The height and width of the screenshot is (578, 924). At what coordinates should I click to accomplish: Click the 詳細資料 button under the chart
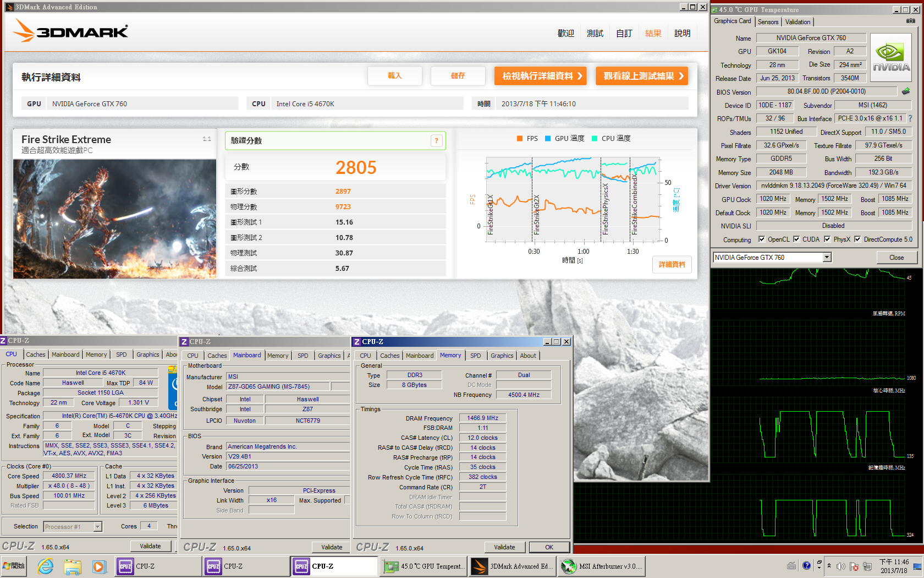(672, 265)
